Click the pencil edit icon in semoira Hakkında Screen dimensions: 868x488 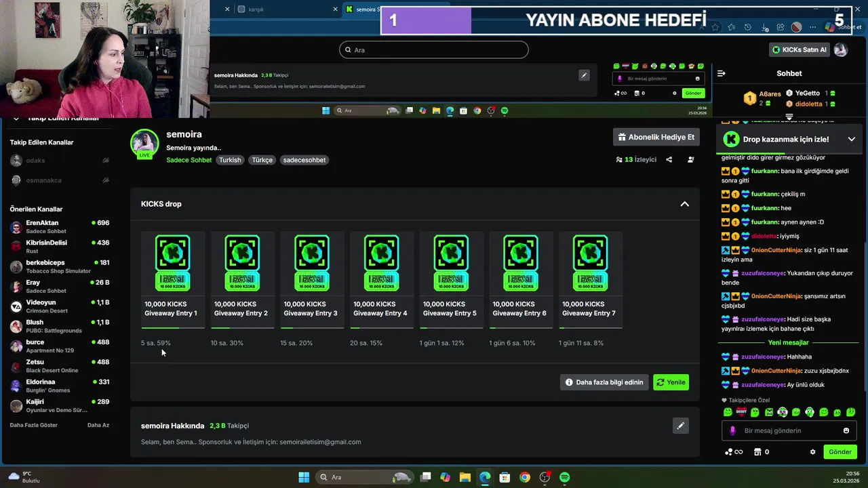click(x=680, y=426)
